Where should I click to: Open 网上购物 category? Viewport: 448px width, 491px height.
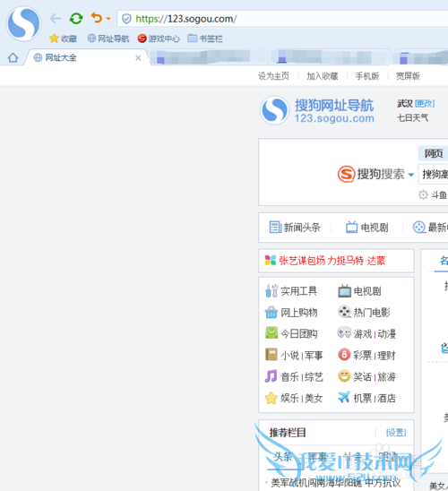click(x=291, y=312)
